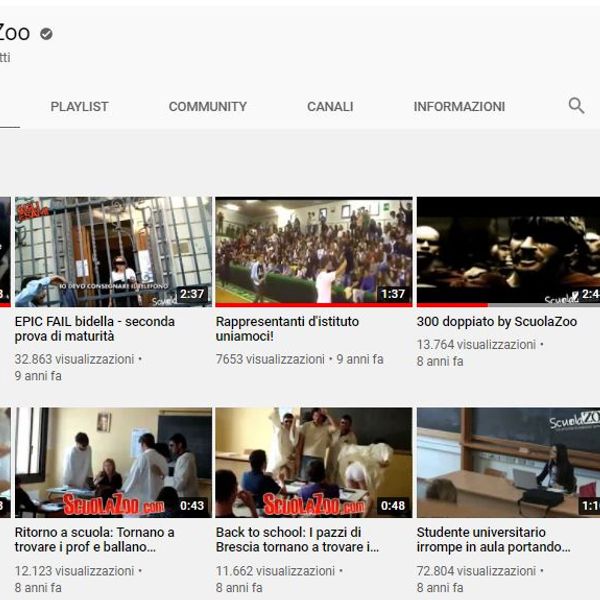Click title 'Rappresentanti d'istituto uniamoci!'
Screen dimensions: 600x600
click(287, 329)
